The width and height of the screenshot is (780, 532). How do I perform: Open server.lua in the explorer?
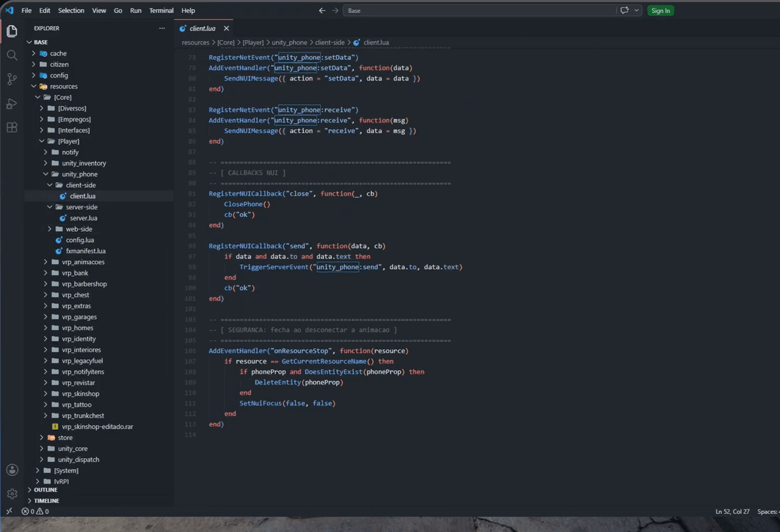pyautogui.click(x=99, y=218)
